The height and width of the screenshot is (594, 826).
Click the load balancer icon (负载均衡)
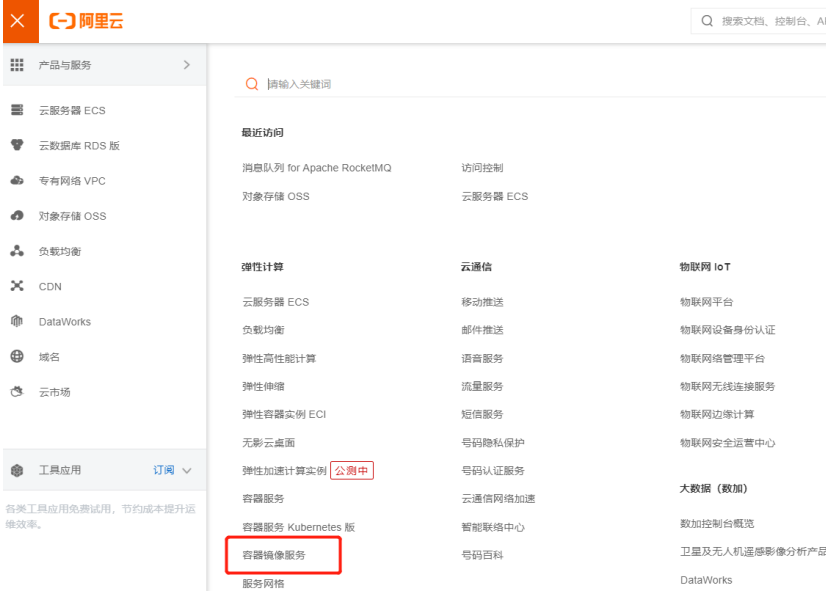point(17,251)
